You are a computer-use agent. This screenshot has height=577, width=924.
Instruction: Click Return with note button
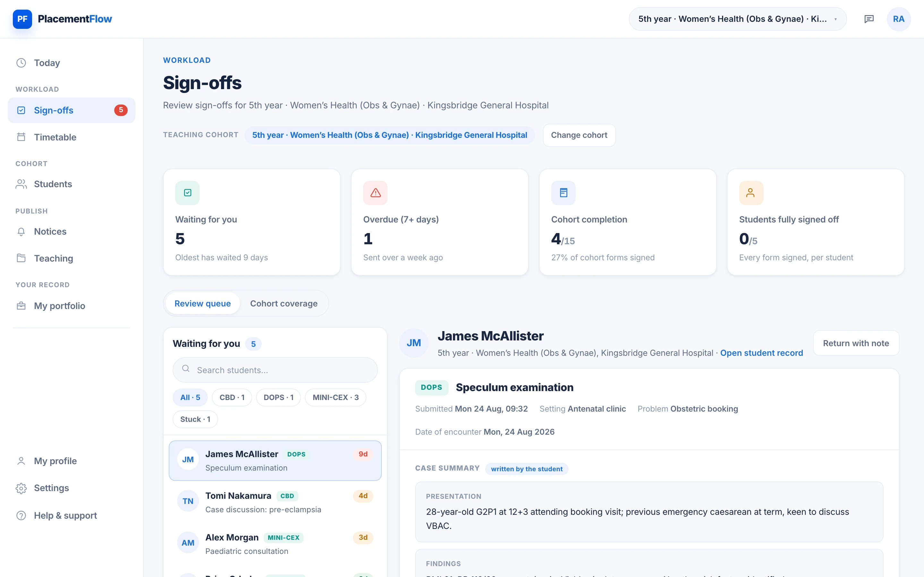pyautogui.click(x=856, y=343)
